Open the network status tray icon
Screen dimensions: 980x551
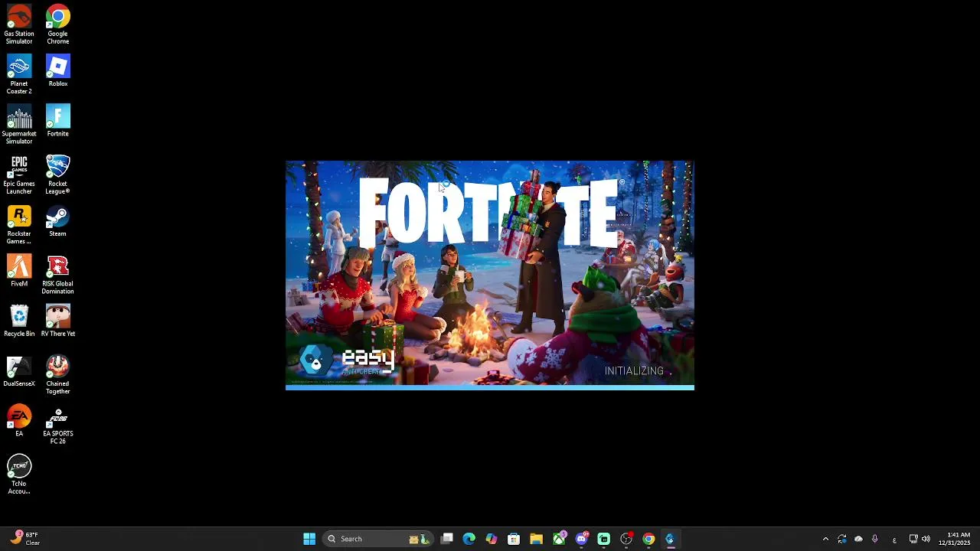tap(913, 539)
